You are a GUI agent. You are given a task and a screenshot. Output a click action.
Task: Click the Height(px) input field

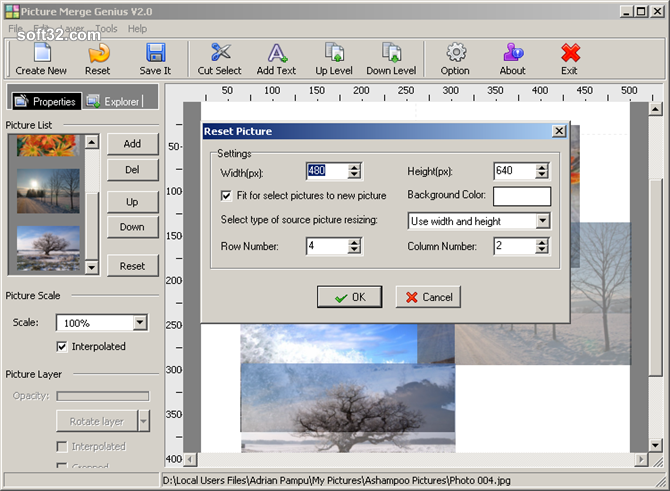point(515,171)
